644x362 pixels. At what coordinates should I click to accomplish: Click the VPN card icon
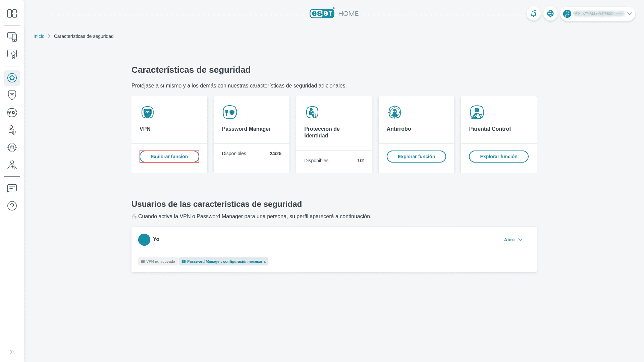pos(148,112)
